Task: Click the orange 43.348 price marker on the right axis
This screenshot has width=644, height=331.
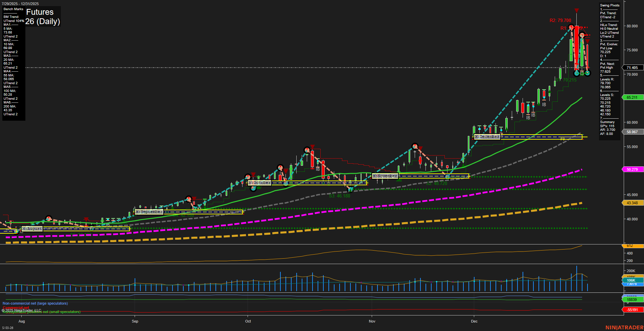Action: [632, 203]
